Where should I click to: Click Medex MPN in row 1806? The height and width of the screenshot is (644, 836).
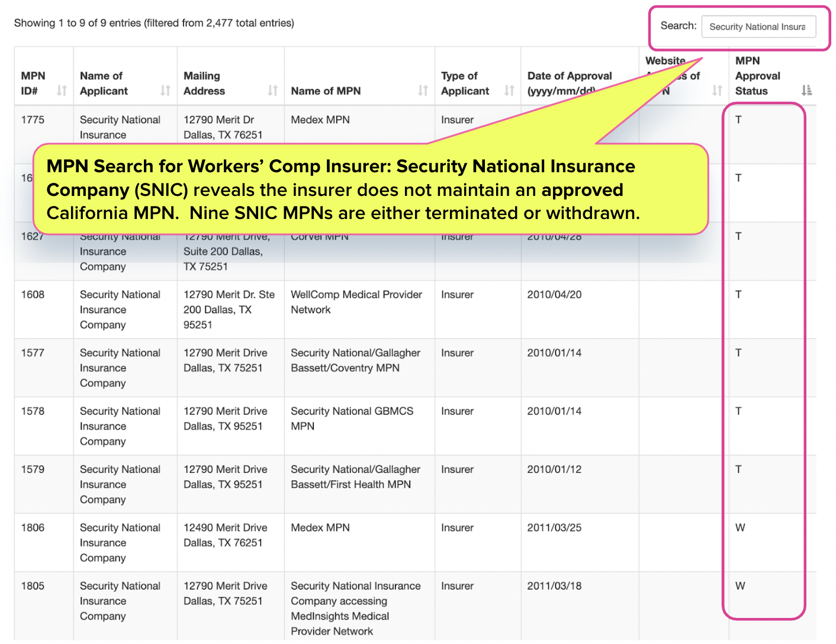pyautogui.click(x=320, y=527)
